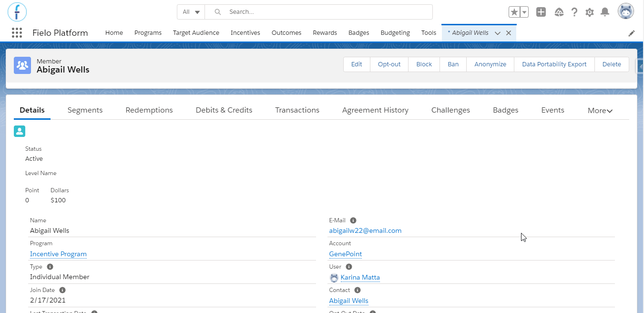This screenshot has width=644, height=313.
Task: Close the Abigail Wells workspace tab
Action: tap(508, 33)
